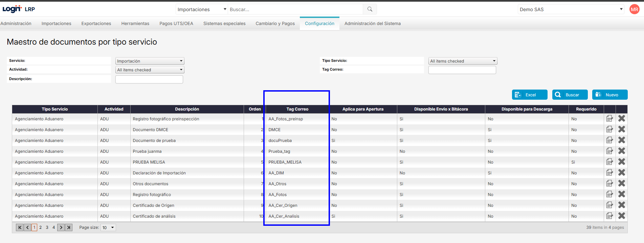644x243 pixels.
Task: Delete the Certificado de análisis row
Action: [622, 216]
